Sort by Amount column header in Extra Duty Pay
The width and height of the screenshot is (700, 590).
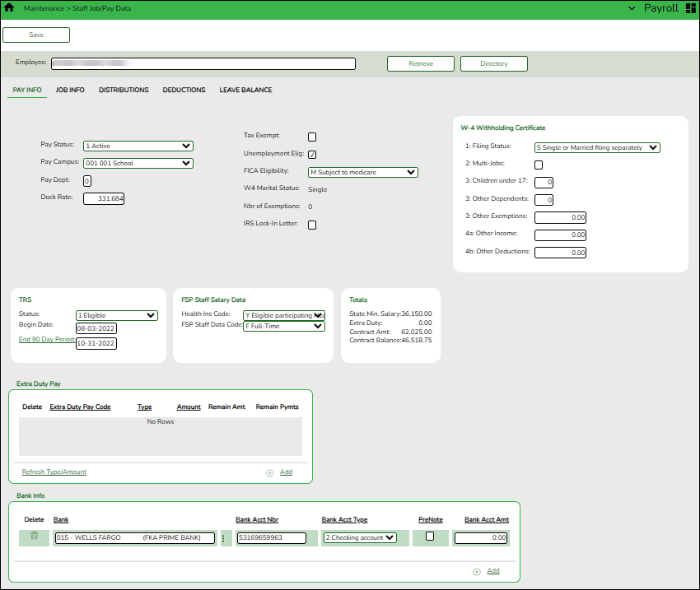189,406
